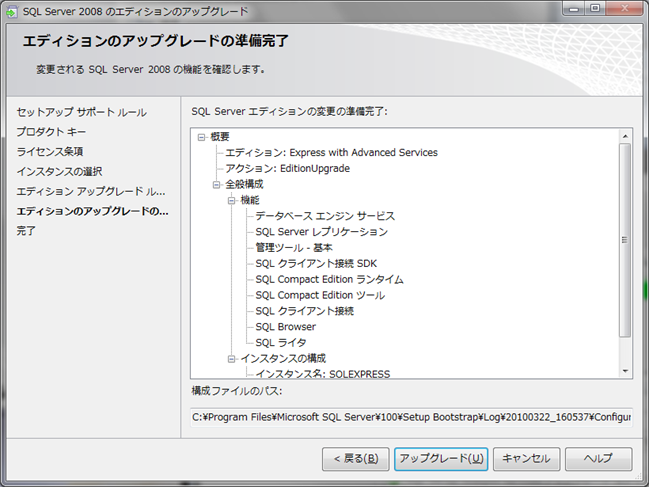Collapse the 概要 tree node

tap(202, 137)
